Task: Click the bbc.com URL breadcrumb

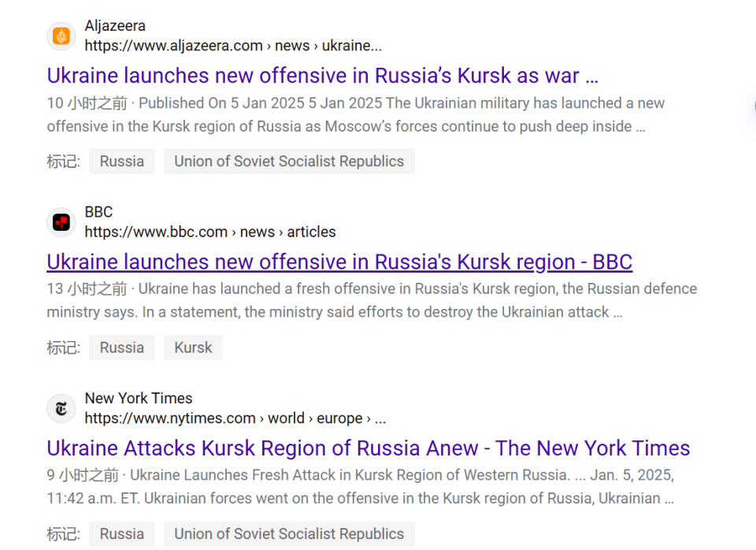Action: pyautogui.click(x=210, y=232)
